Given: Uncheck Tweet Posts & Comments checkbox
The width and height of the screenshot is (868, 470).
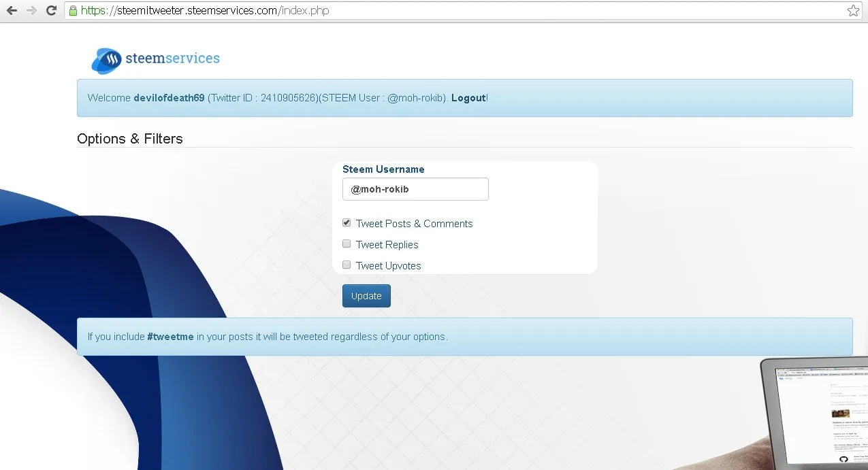Looking at the screenshot, I should (347, 222).
